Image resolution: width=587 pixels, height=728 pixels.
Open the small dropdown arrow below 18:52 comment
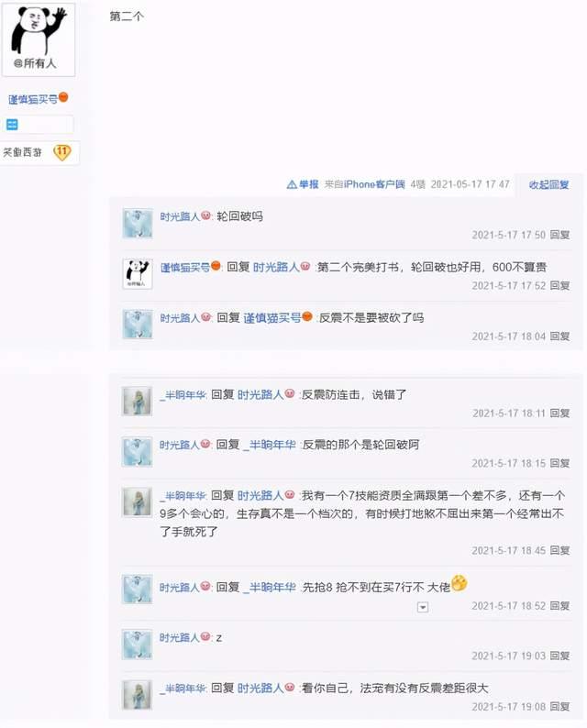[423, 607]
